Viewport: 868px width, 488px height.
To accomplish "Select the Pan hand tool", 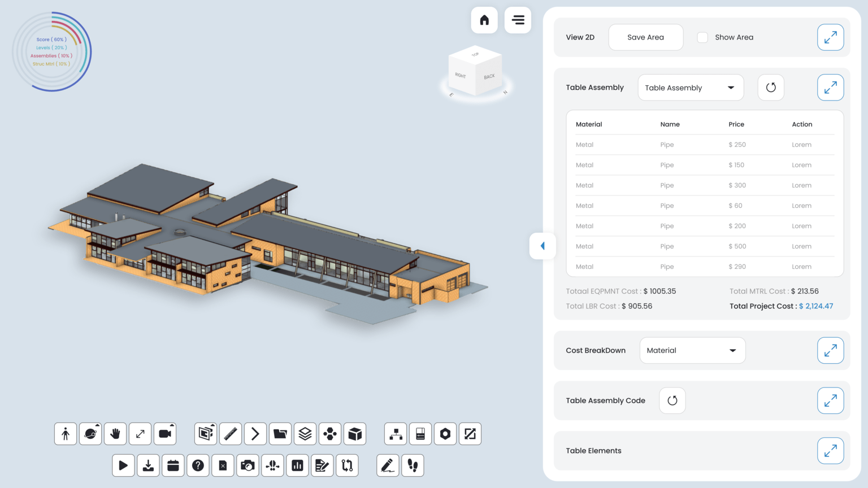I will pos(115,434).
